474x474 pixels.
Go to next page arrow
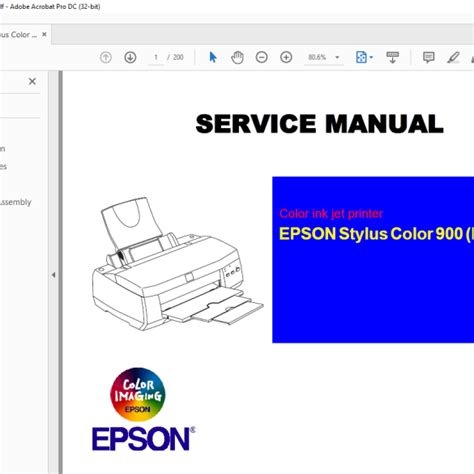(x=130, y=57)
